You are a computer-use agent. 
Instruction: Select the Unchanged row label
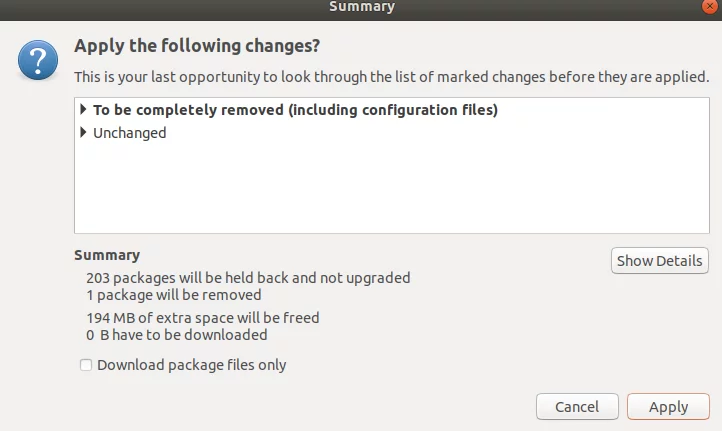129,132
